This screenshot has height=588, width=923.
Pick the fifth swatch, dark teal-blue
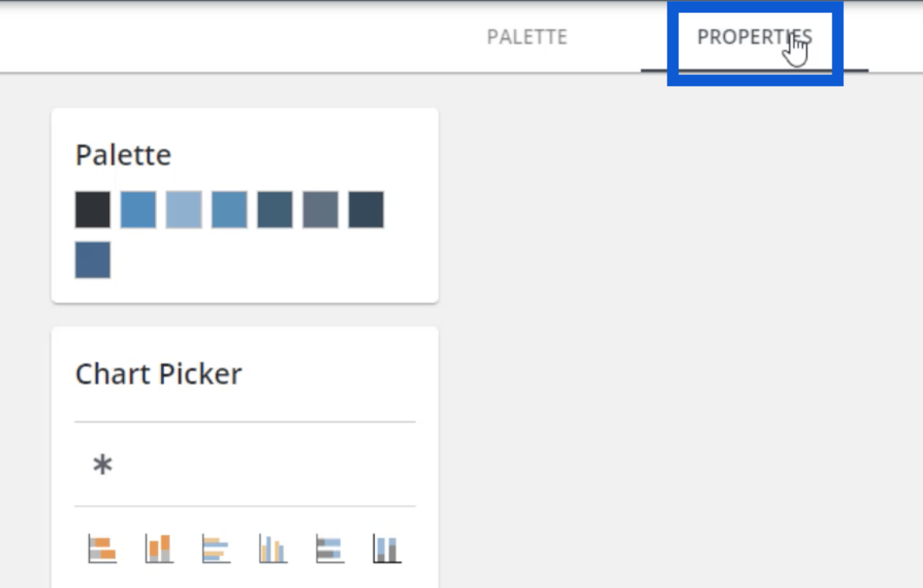(275, 210)
